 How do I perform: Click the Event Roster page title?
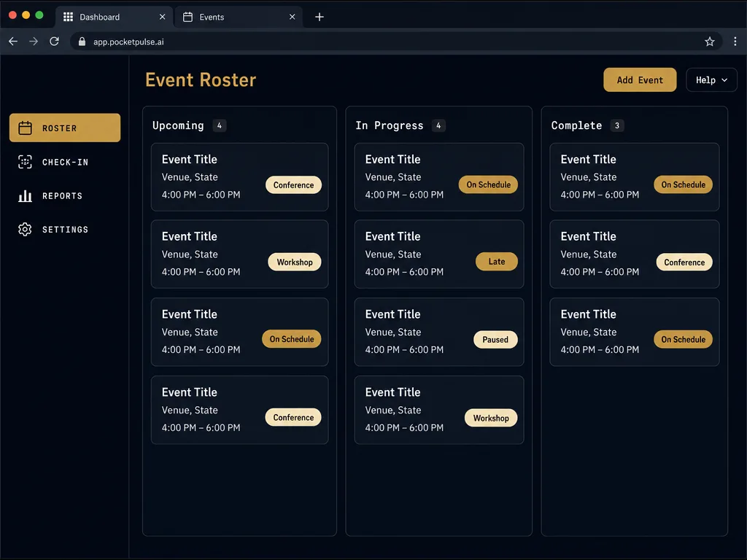click(201, 79)
